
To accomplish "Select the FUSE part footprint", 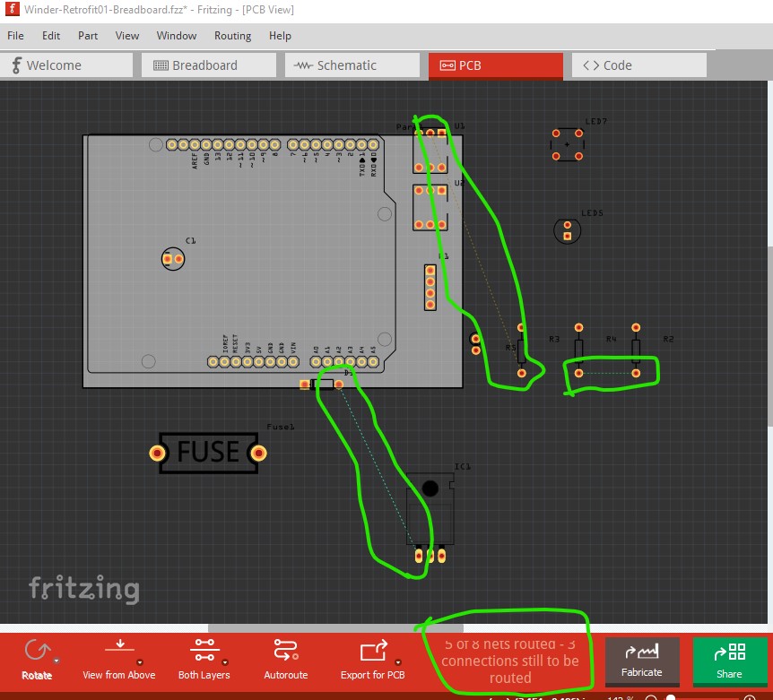I will pyautogui.click(x=209, y=453).
